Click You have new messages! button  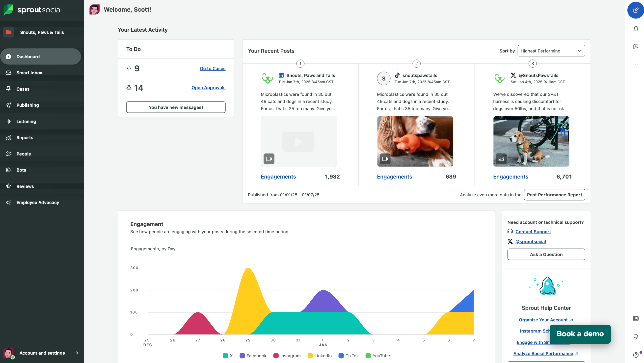(176, 107)
